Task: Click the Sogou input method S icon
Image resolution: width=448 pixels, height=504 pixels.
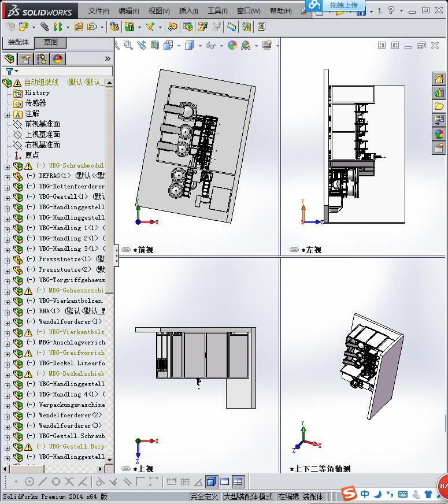Action: (x=349, y=494)
